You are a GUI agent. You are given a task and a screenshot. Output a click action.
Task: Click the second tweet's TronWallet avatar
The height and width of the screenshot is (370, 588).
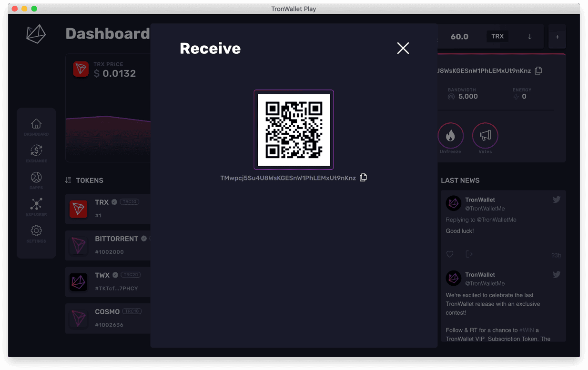[454, 278]
